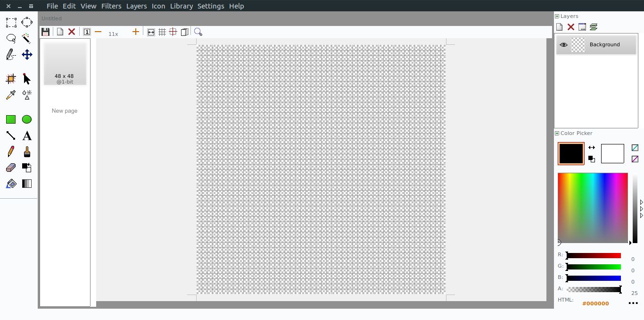Toggle visibility of the Background layer
The height and width of the screenshot is (320, 644).
(564, 44)
